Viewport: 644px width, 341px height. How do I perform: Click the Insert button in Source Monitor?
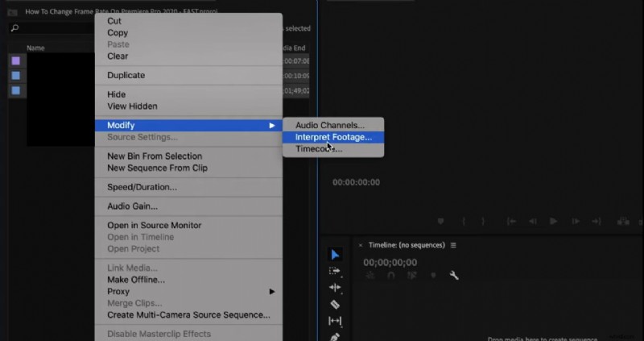(623, 222)
